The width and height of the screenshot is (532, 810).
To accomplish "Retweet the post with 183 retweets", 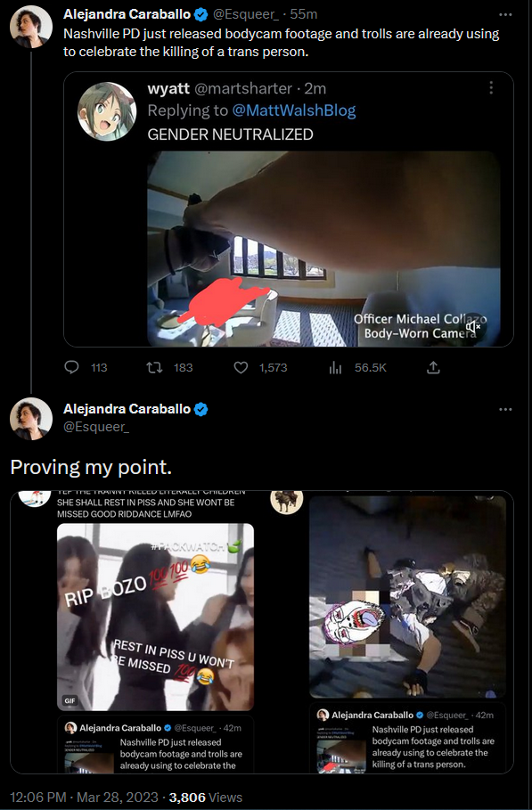I will pyautogui.click(x=153, y=367).
